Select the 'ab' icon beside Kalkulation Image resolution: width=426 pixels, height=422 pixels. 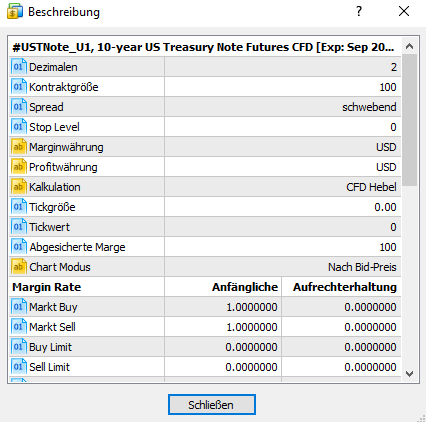(x=18, y=187)
